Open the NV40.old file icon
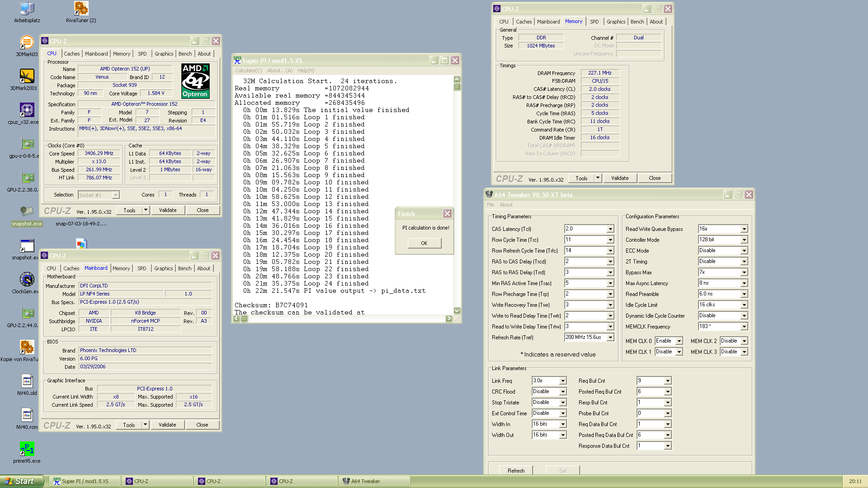This screenshot has height=488, width=868. click(x=27, y=385)
